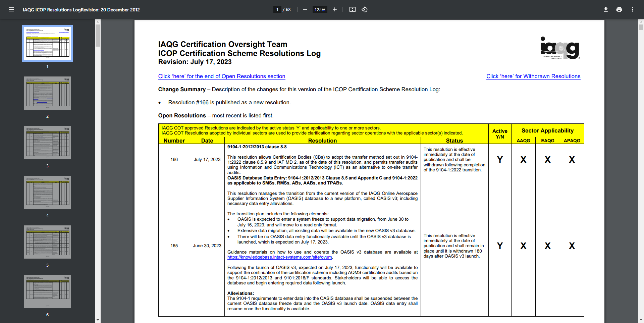644x323 pixels.
Task: Click the document scroll down arrow
Action: [x=641, y=320]
